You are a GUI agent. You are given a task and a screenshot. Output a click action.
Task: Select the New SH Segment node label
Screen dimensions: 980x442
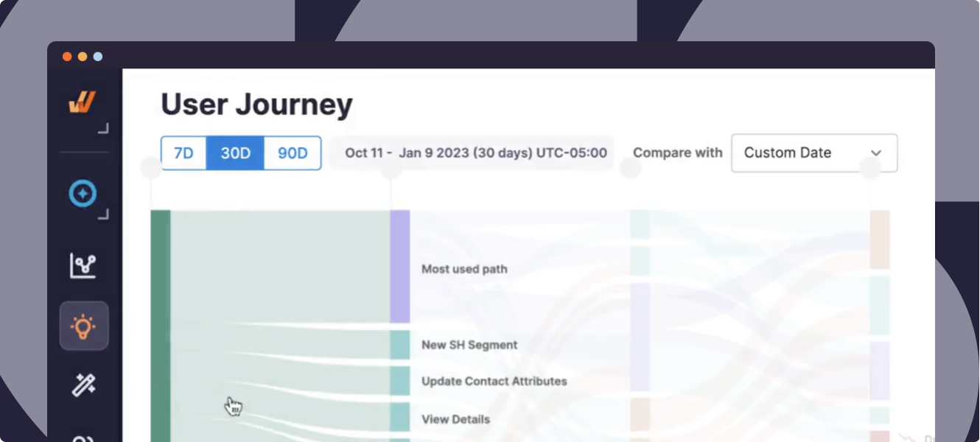coord(469,345)
